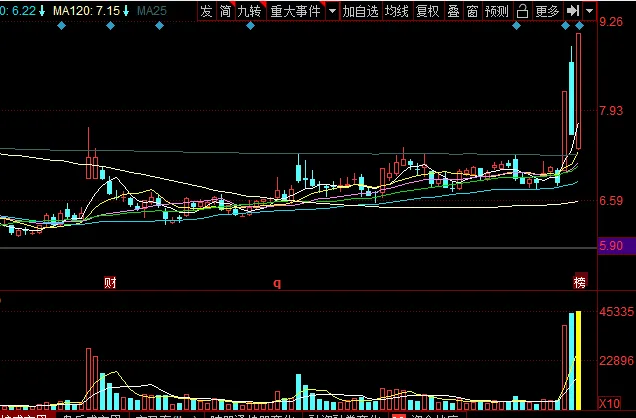Click the '简' toolbar button
The image size is (636, 418).
click(225, 11)
